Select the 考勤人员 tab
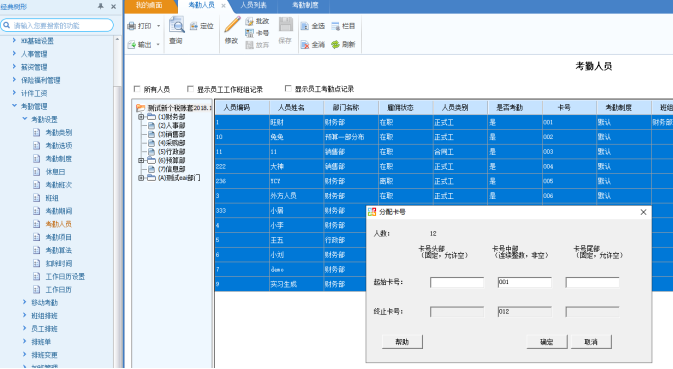 (202, 6)
